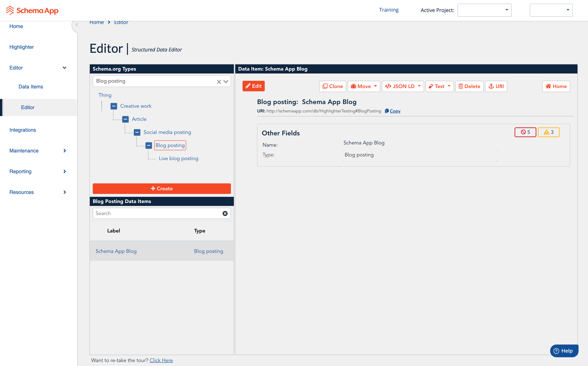Click the yellow warnings count badge

click(x=548, y=132)
